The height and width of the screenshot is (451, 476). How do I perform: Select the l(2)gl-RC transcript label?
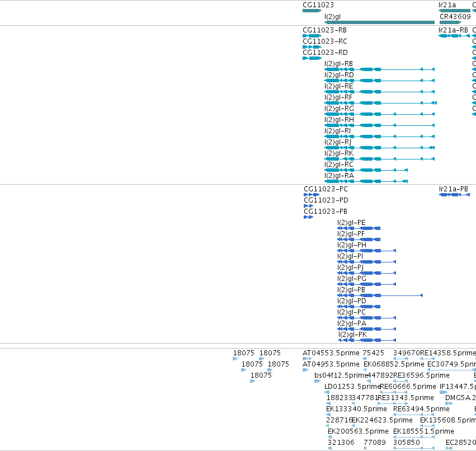click(339, 165)
